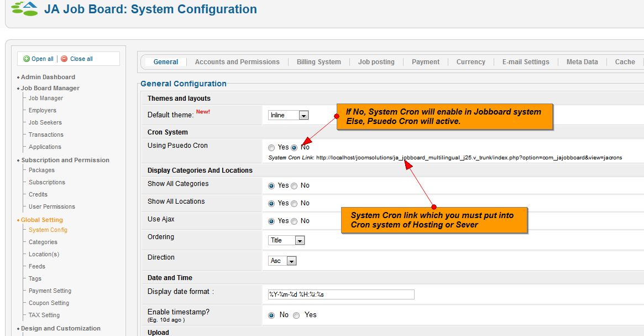
Task: Click the green Open all icon
Action: [26, 58]
